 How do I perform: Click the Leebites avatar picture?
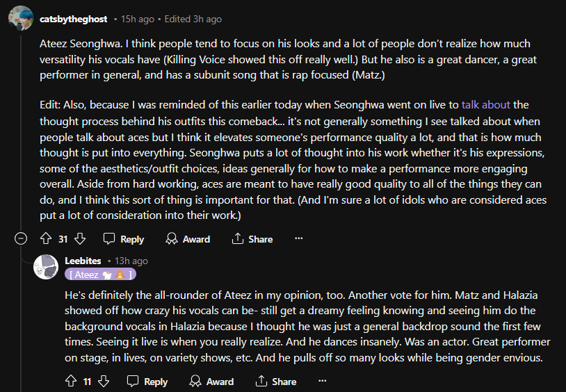coord(45,266)
